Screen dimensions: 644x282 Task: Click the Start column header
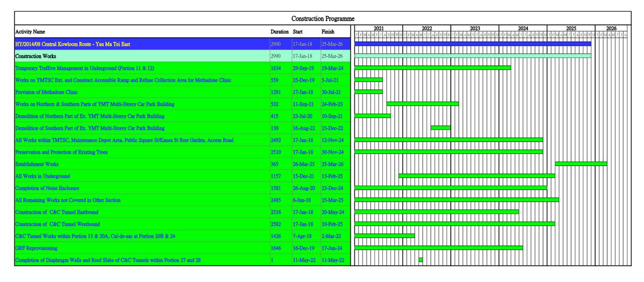coord(298,32)
